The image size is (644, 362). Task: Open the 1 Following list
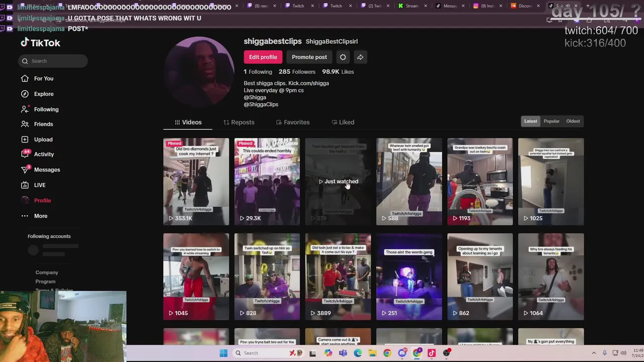click(258, 72)
